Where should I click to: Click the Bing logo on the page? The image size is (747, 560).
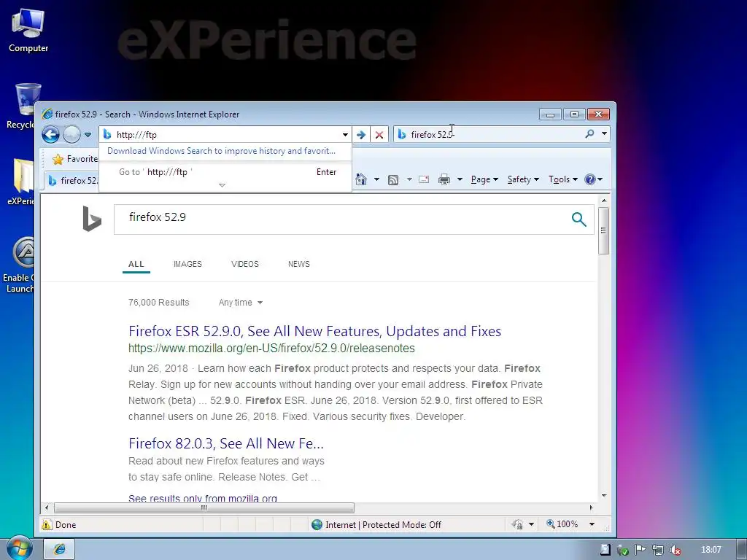pyautogui.click(x=91, y=219)
